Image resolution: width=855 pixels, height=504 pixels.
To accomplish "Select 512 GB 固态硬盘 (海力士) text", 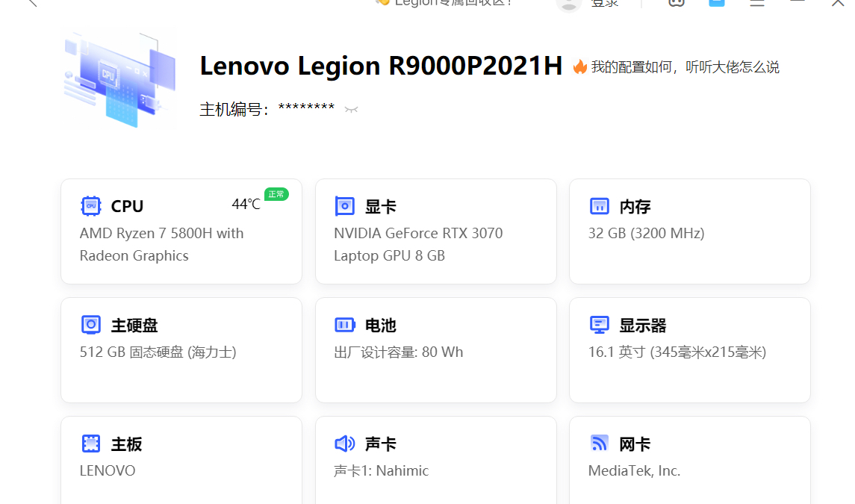I will point(158,352).
